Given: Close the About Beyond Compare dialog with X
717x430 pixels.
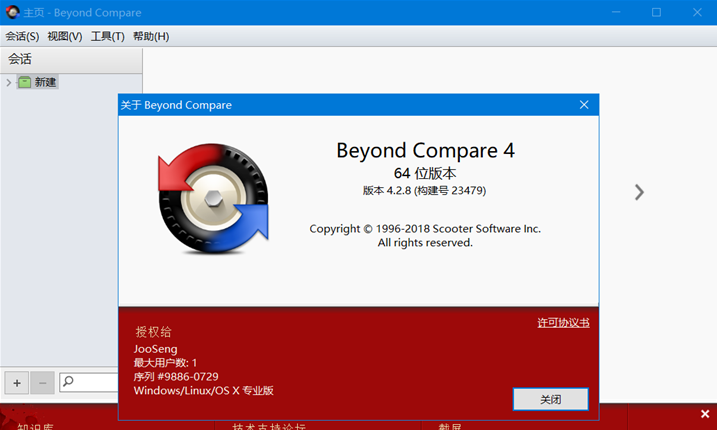Looking at the screenshot, I should 584,105.
